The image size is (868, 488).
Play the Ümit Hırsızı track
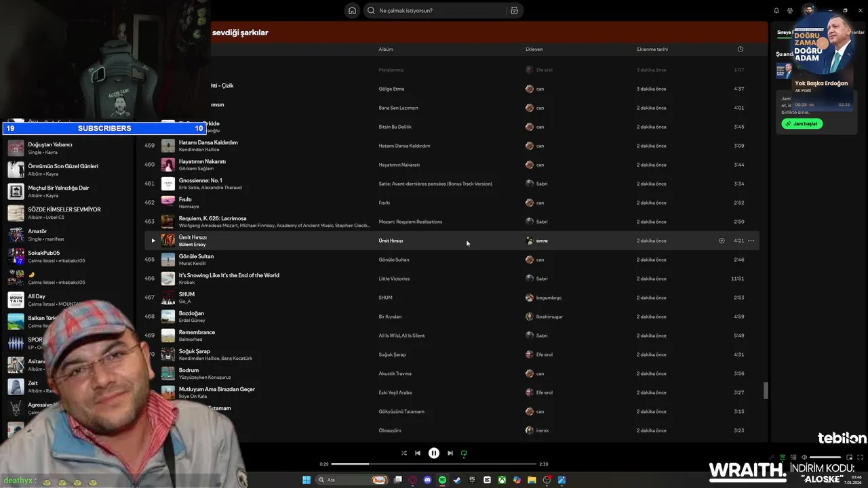[153, 241]
